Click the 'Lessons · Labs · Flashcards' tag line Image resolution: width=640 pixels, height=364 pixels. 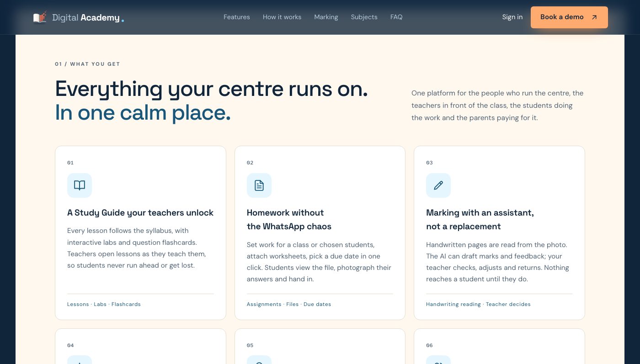pos(104,304)
